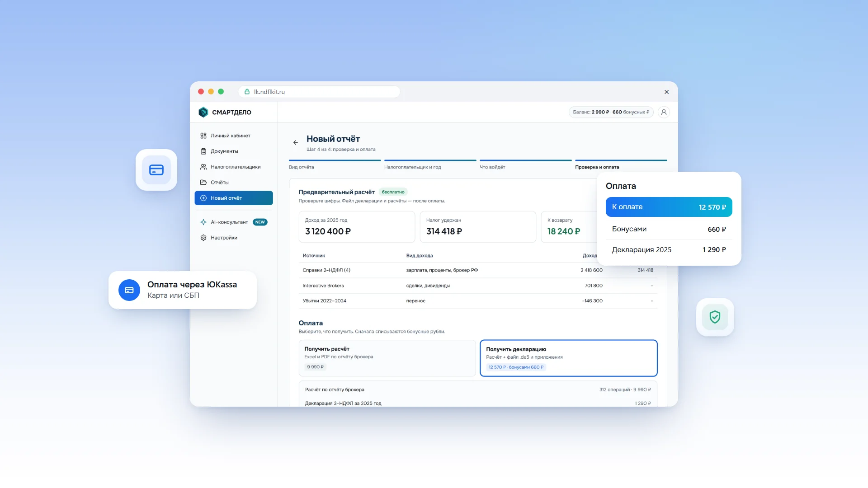This screenshot has height=488, width=868.
Task: Click the Справки 2-НДФЛ (4) row
Action: coord(478,270)
